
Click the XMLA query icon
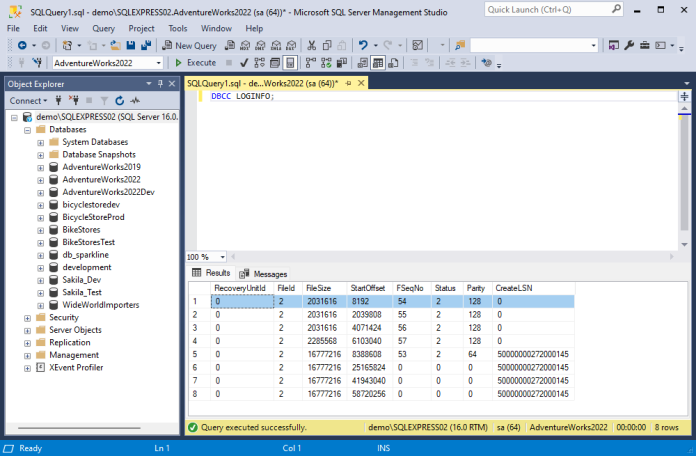point(276,45)
